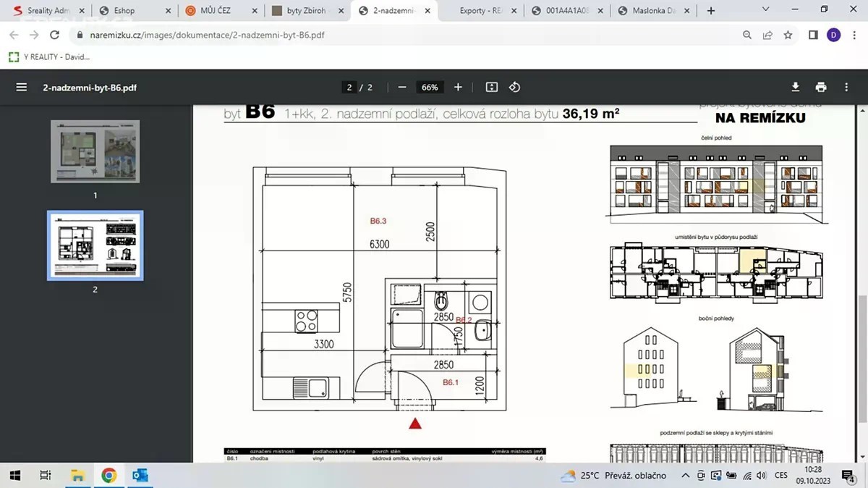Click the 6300 dimension label
The height and width of the screenshot is (488, 868).
(x=379, y=245)
